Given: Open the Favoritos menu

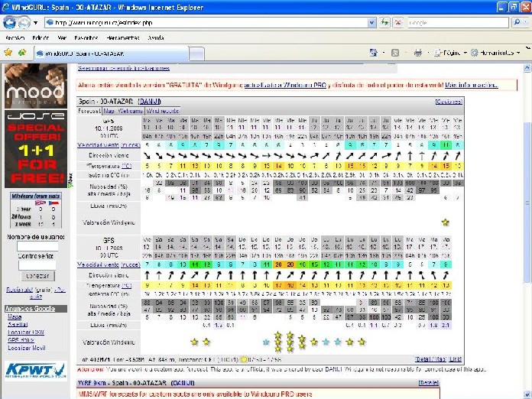Looking at the screenshot, I should (x=86, y=37).
